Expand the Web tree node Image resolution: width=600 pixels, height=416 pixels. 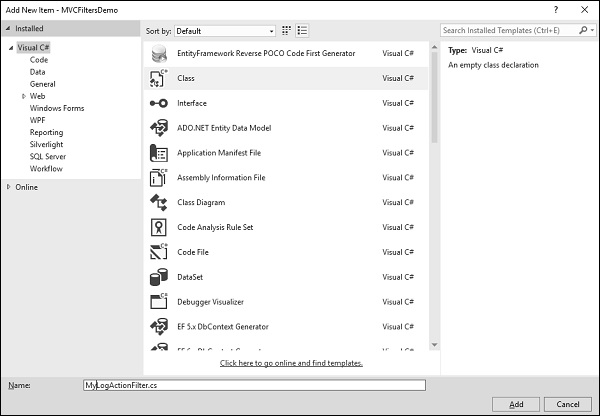(x=24, y=96)
